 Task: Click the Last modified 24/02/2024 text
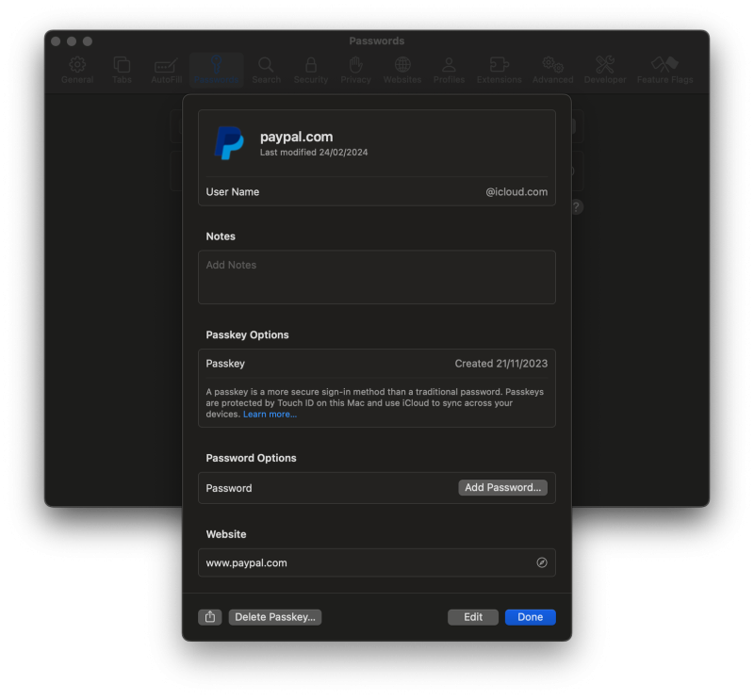[x=314, y=153]
